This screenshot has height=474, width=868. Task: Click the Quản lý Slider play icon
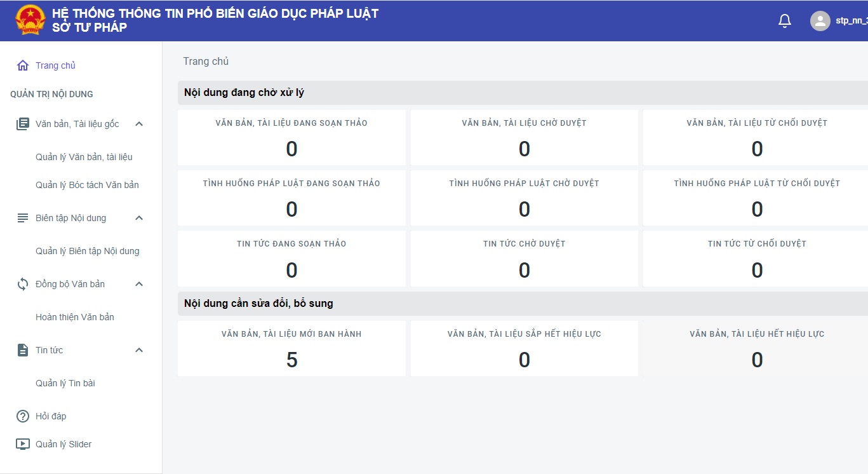[23, 444]
